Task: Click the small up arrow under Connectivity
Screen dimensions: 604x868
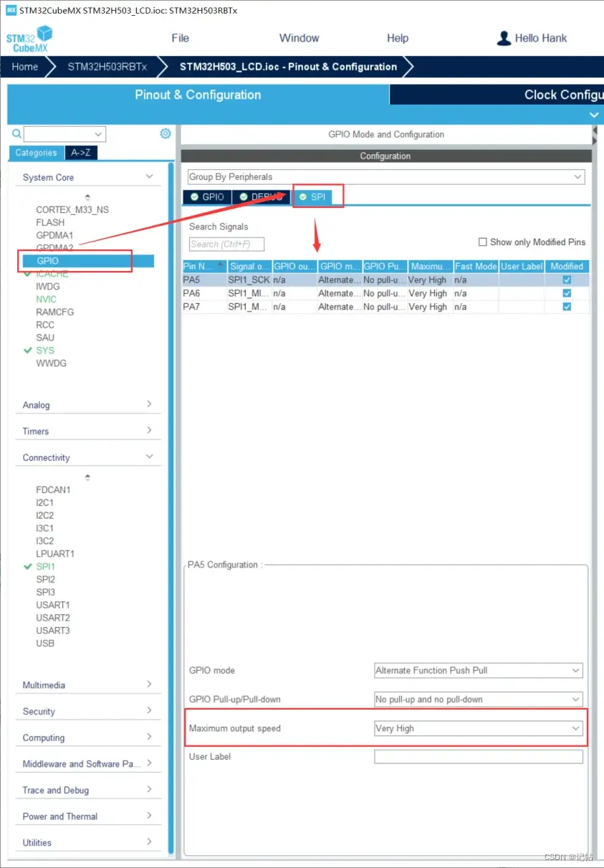Action: coord(88,477)
